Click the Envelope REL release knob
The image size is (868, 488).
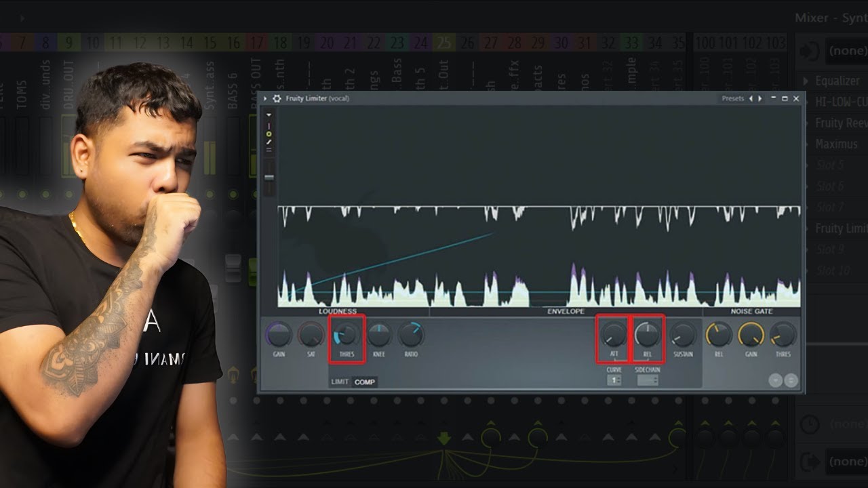tap(648, 334)
